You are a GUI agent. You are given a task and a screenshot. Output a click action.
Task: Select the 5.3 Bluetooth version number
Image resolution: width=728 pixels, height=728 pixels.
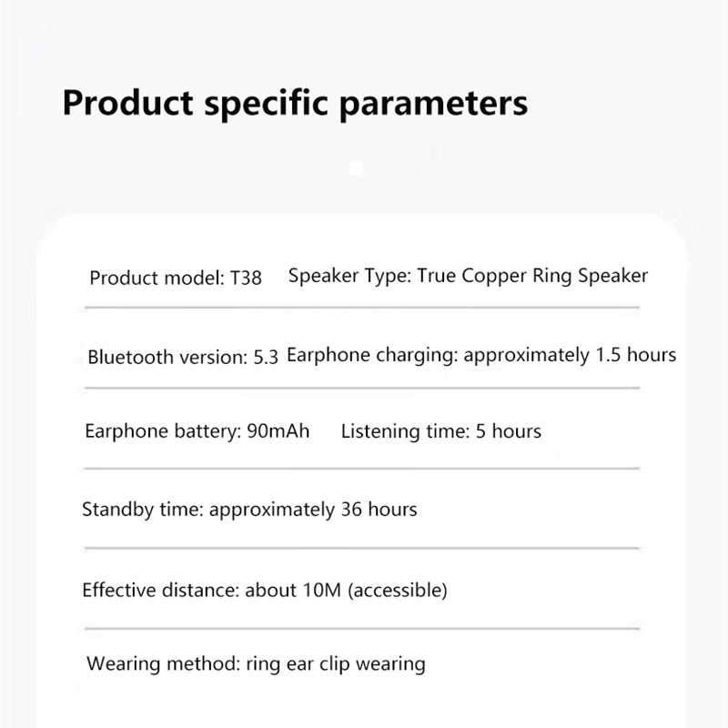point(265,357)
